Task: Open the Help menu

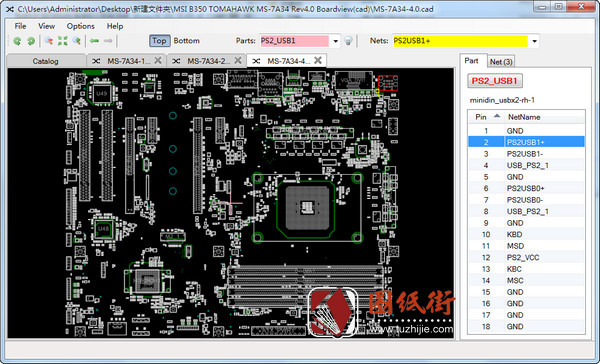Action: coord(115,26)
